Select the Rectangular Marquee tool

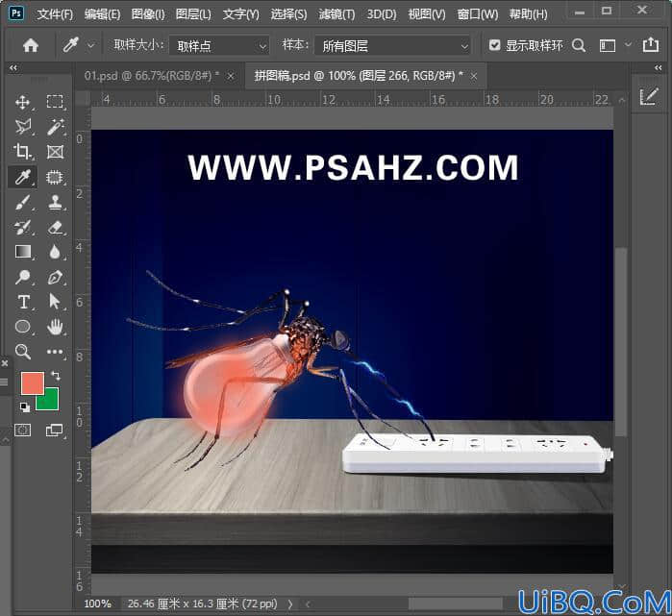click(x=55, y=102)
